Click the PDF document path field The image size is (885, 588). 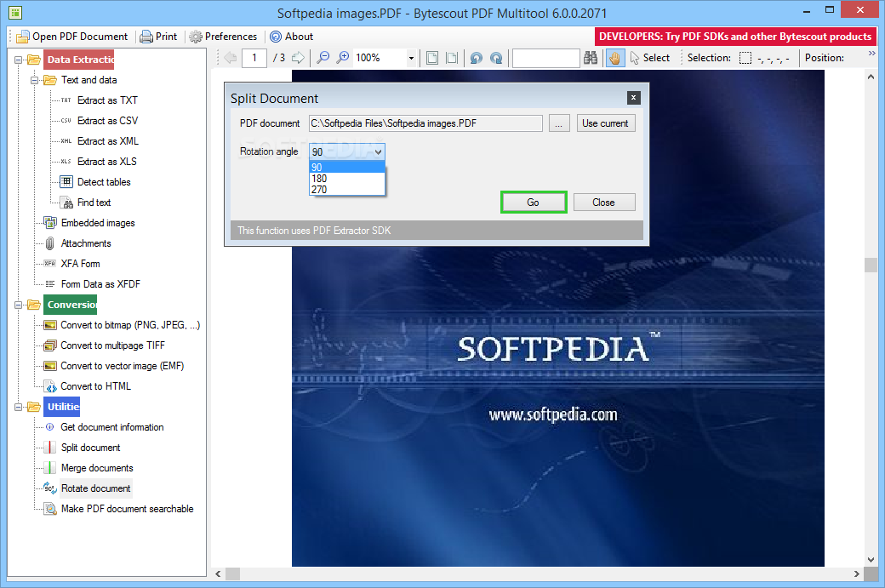pos(425,123)
